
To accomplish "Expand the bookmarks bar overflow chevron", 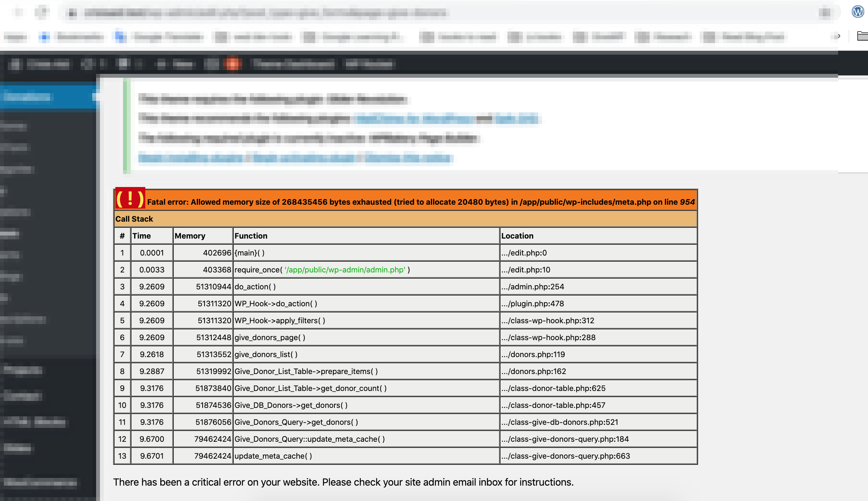I will click(839, 36).
